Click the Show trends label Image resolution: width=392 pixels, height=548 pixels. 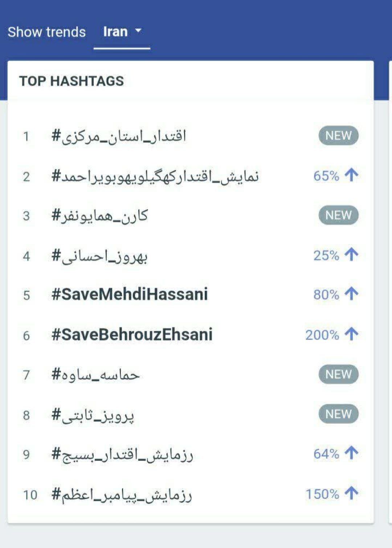coord(47,32)
